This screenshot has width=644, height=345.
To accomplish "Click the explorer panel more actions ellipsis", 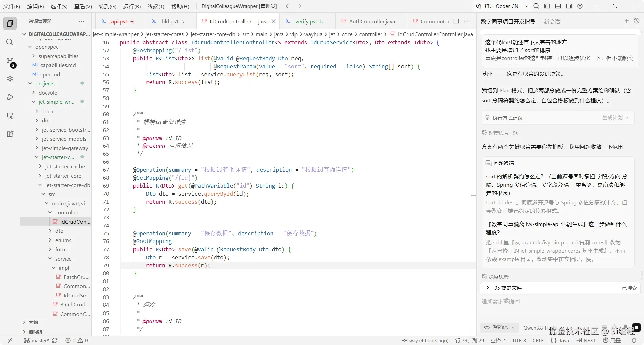I will tap(82, 21).
